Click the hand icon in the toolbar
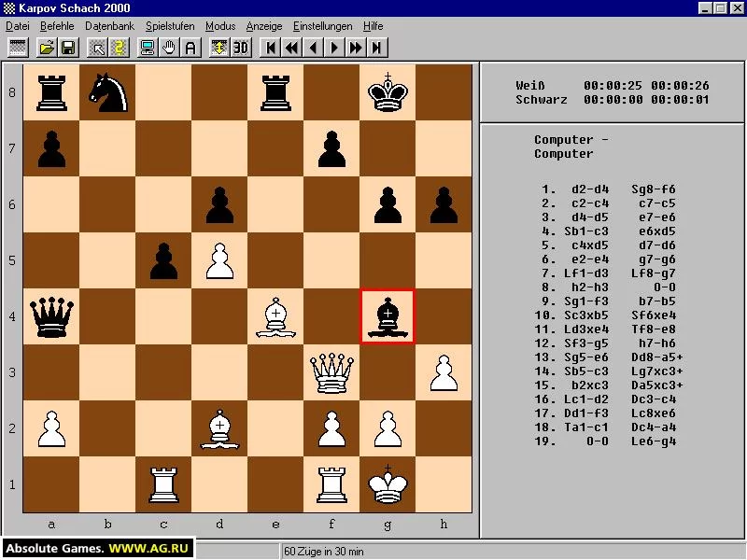Viewport: 747px width, 560px height. tap(169, 48)
